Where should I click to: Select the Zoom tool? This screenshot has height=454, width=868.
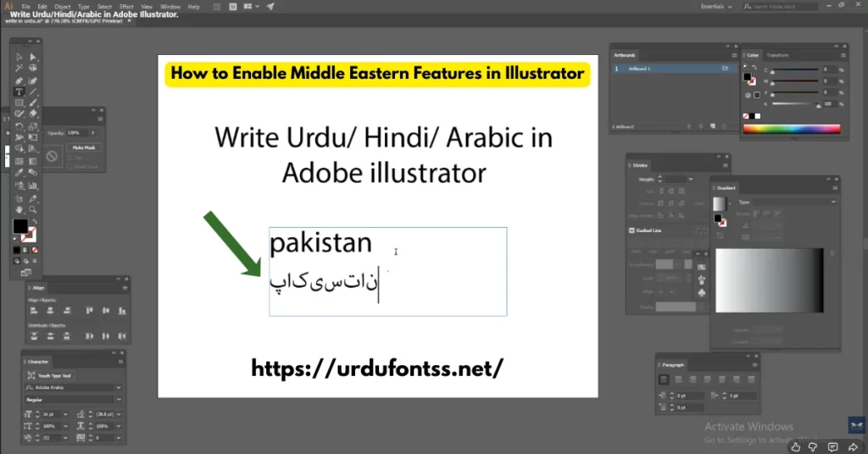click(x=33, y=209)
